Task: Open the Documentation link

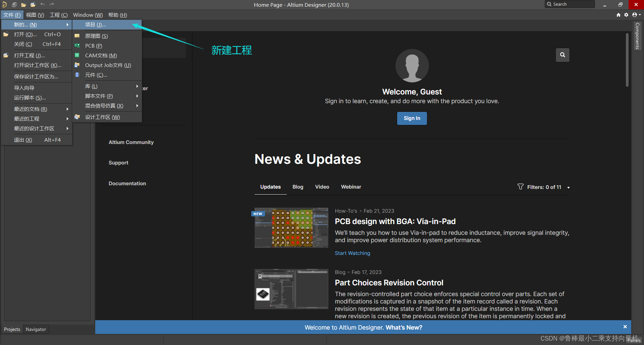Action: 127,184
